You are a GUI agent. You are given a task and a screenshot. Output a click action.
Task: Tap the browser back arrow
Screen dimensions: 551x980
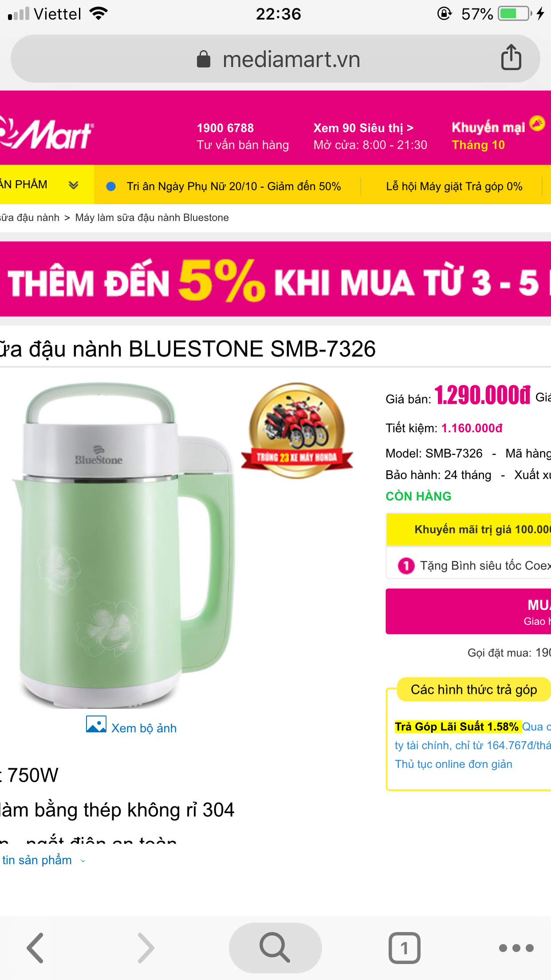35,948
